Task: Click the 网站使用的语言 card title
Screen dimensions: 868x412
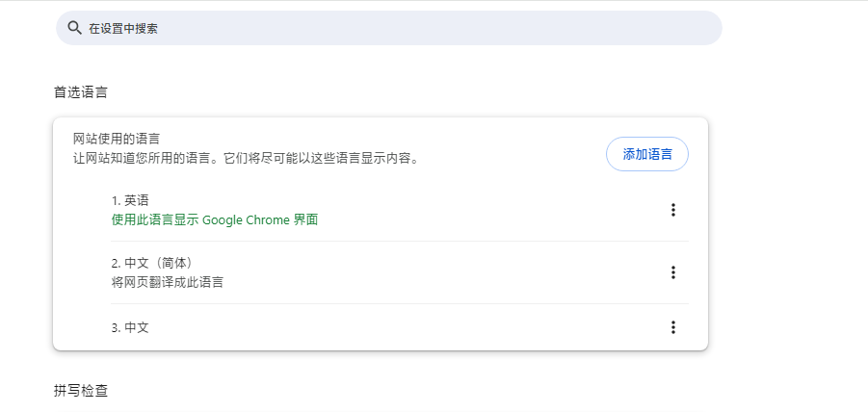Action: (x=117, y=139)
